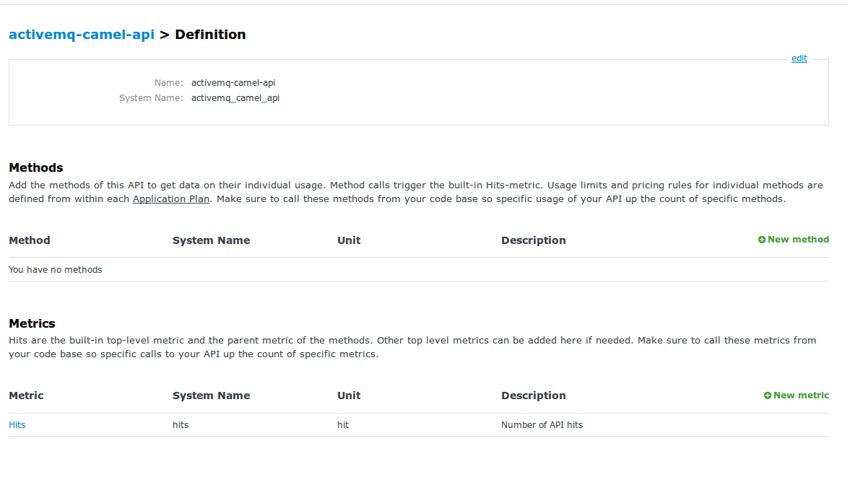
Task: Click the Definition breadcrumb label
Action: [210, 34]
